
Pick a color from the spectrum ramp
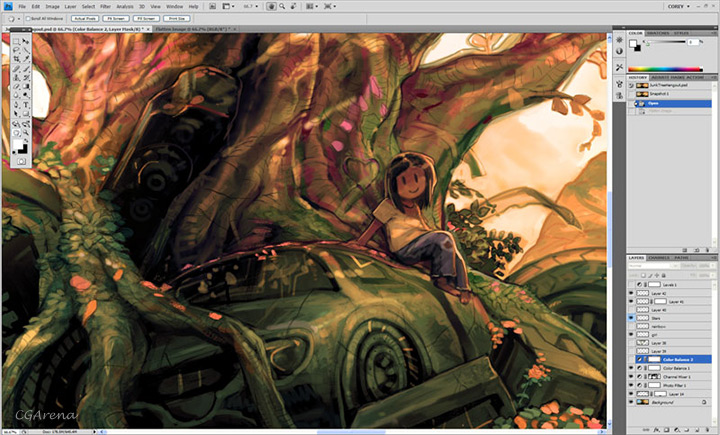click(x=665, y=69)
